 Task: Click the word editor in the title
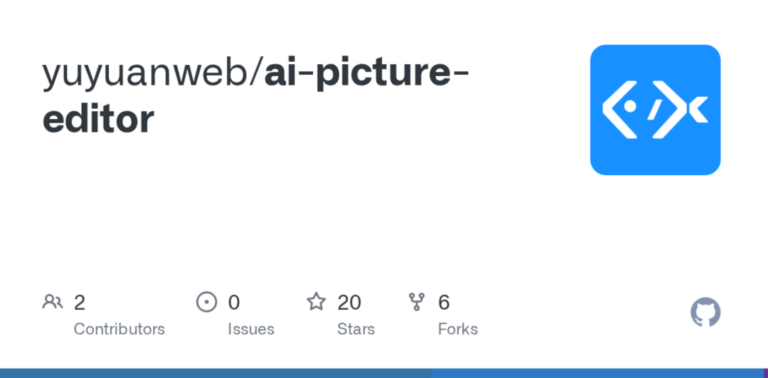98,119
